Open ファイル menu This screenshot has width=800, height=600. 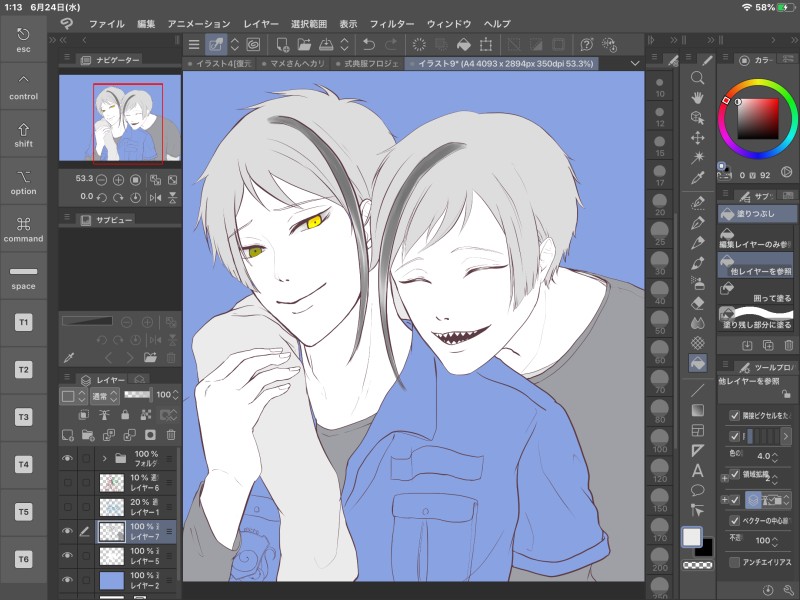click(x=107, y=24)
